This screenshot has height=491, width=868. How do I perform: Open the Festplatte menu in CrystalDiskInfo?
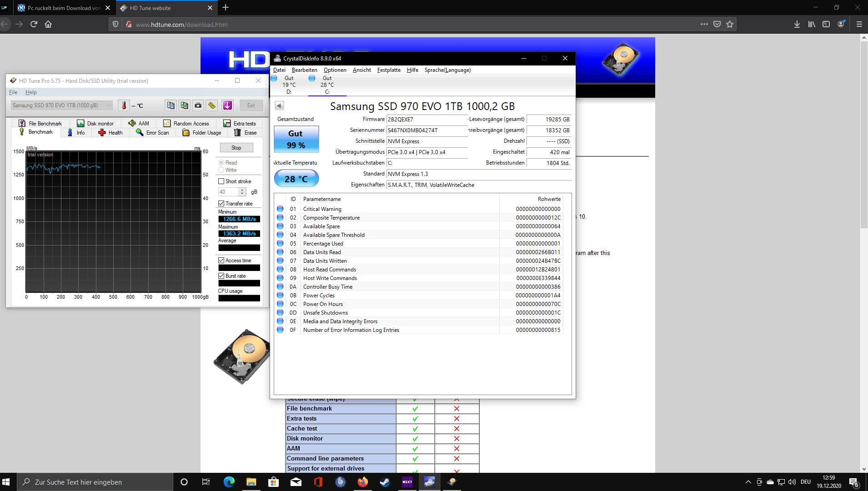(389, 70)
